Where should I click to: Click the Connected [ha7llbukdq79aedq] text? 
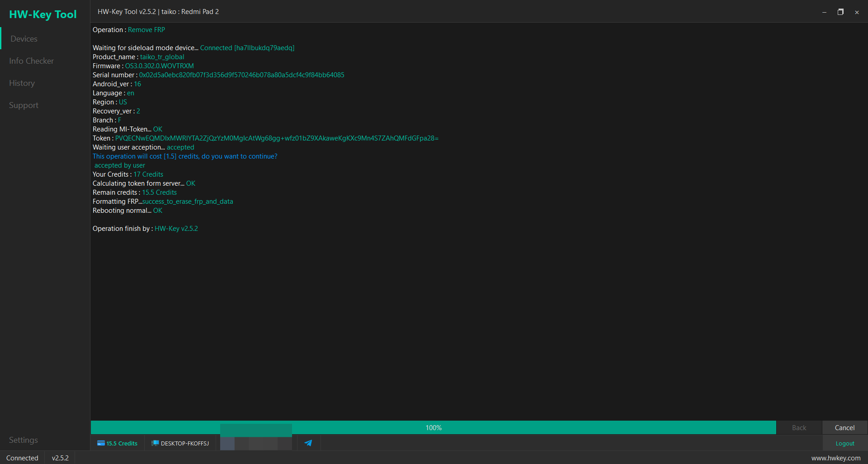tap(247, 48)
